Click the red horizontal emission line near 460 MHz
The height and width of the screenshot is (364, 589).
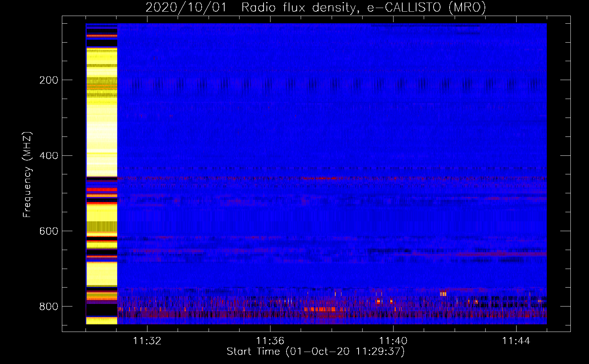pos(320,178)
